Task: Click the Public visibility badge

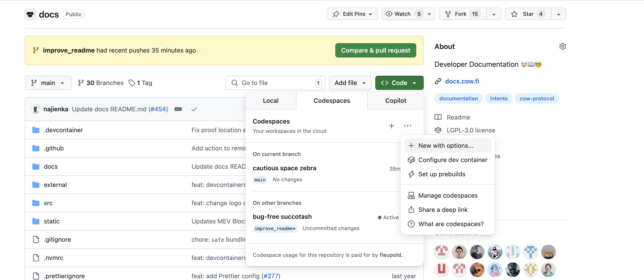Action: (73, 14)
